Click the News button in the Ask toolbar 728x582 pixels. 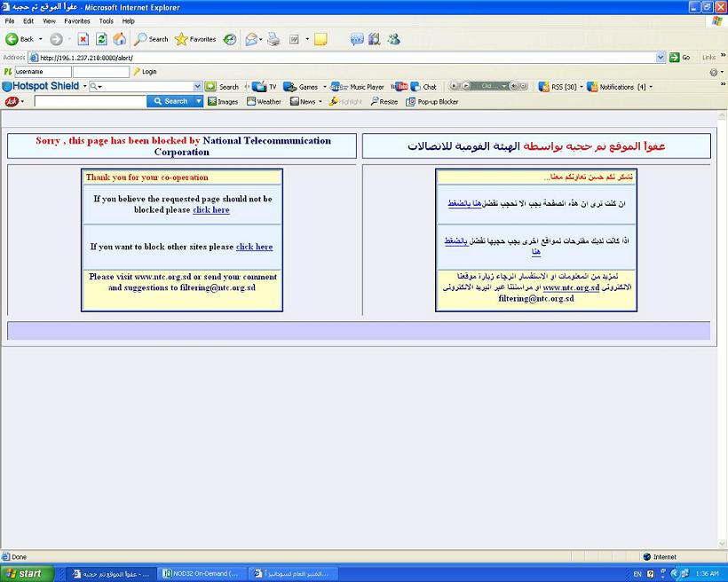pyautogui.click(x=303, y=102)
